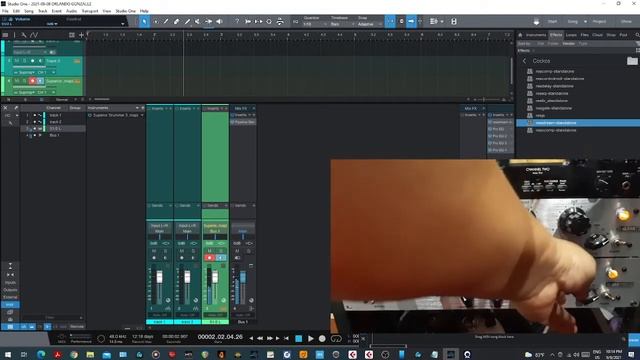
Task: Click the Show button at top right
Action: coord(626,21)
